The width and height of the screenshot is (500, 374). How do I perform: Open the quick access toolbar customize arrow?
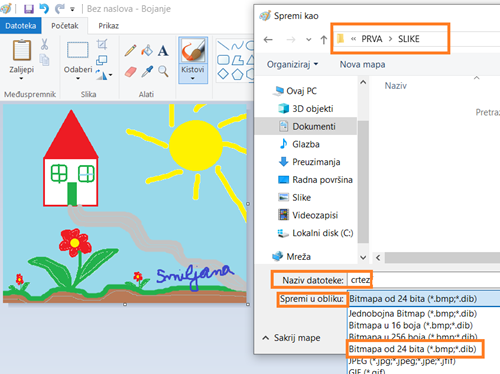coord(72,9)
